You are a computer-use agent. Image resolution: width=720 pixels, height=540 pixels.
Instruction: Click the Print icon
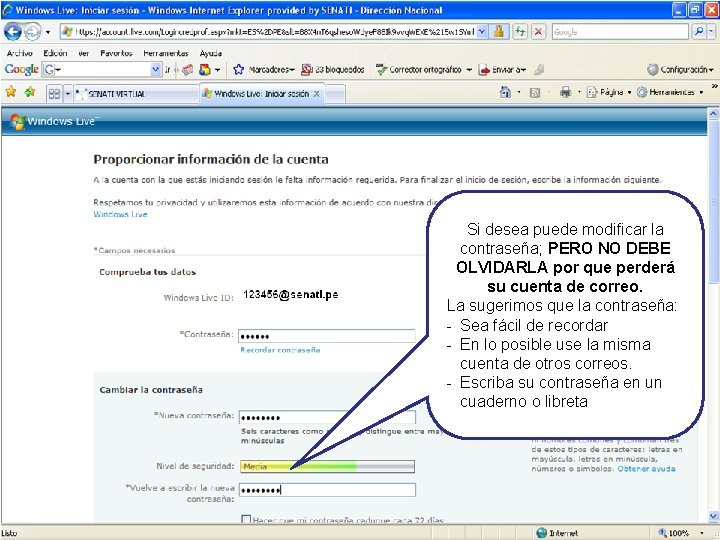[x=565, y=92]
